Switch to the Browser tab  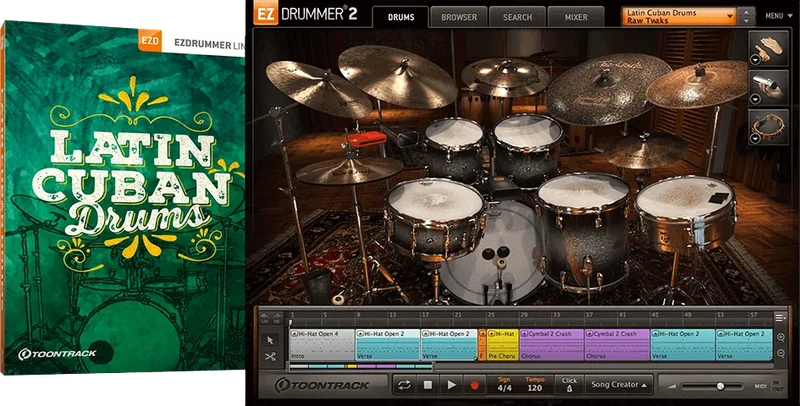tap(459, 17)
